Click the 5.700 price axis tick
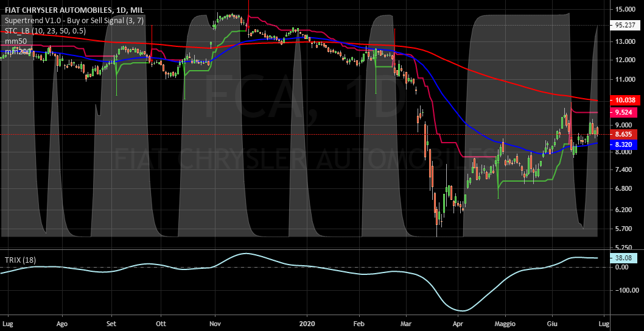This screenshot has height=331, width=644. (x=623, y=229)
